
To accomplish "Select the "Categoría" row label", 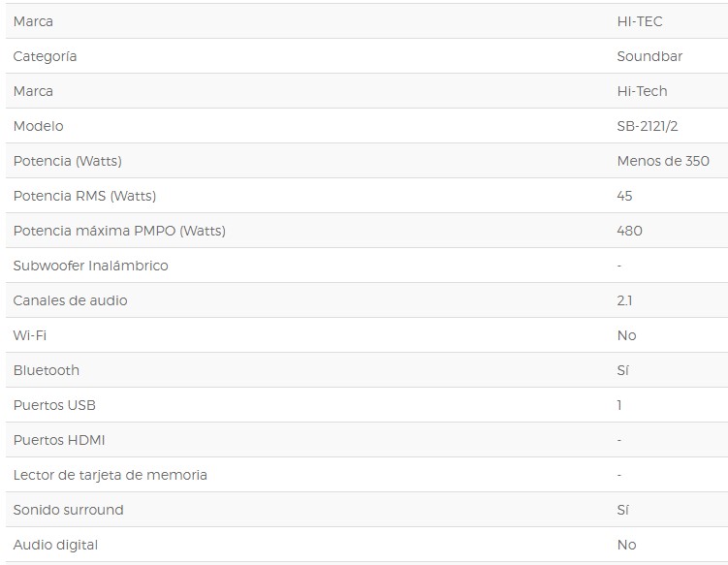I will (x=45, y=56).
